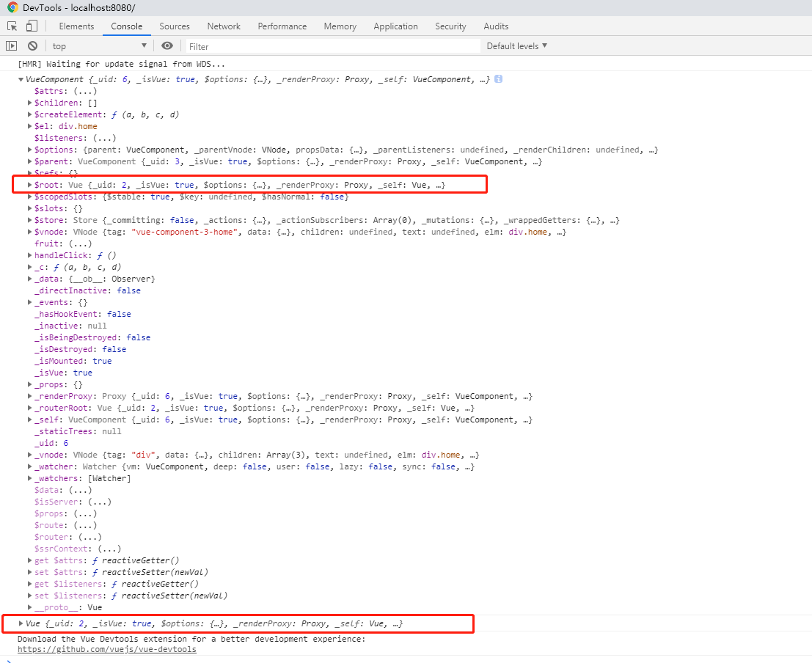The height and width of the screenshot is (663, 812).
Task: Clear the console with the ban icon
Action: 32,46
